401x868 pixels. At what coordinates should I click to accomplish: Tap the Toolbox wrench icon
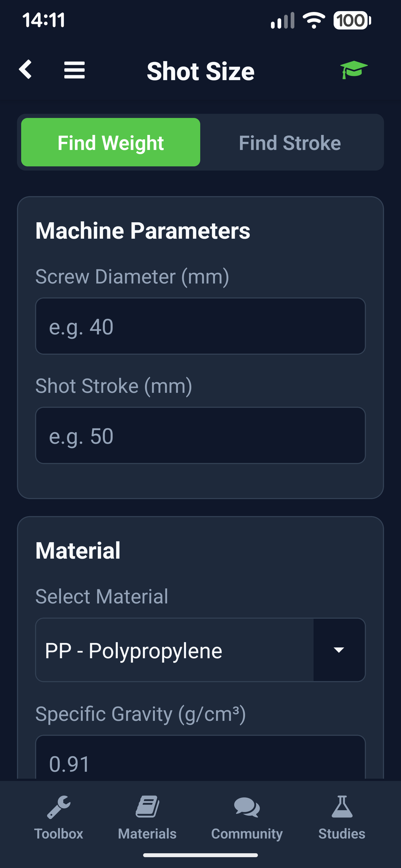tap(59, 807)
